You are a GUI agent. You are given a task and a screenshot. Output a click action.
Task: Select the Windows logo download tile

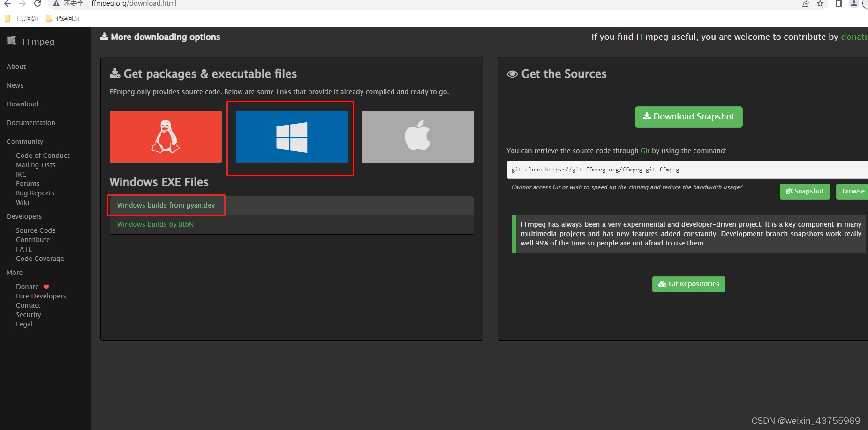pos(292,137)
